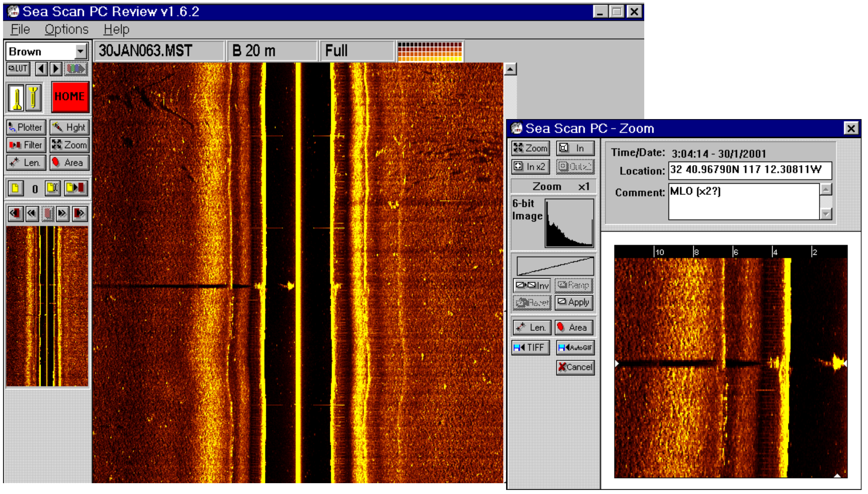The height and width of the screenshot is (494, 868).
Task: Select the upward towfish direction toggle
Action: tap(16, 98)
